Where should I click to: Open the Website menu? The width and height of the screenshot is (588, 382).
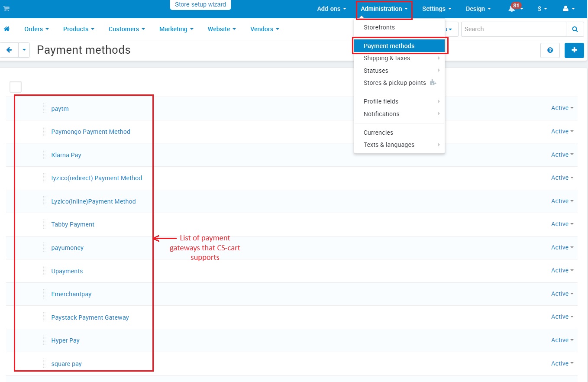tap(222, 29)
